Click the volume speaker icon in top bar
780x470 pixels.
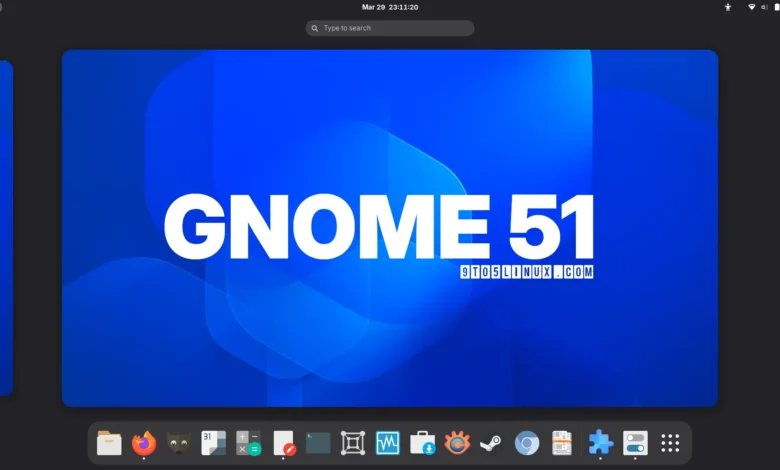764,7
